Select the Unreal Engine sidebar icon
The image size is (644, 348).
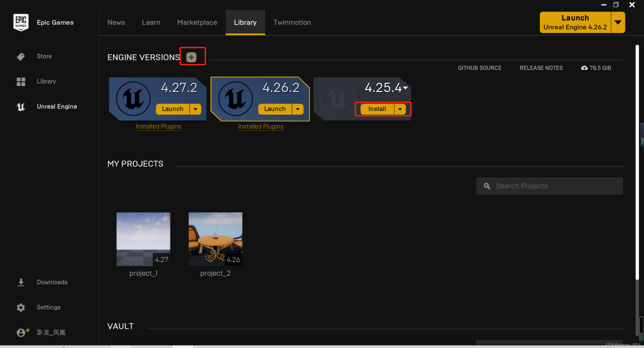(21, 107)
